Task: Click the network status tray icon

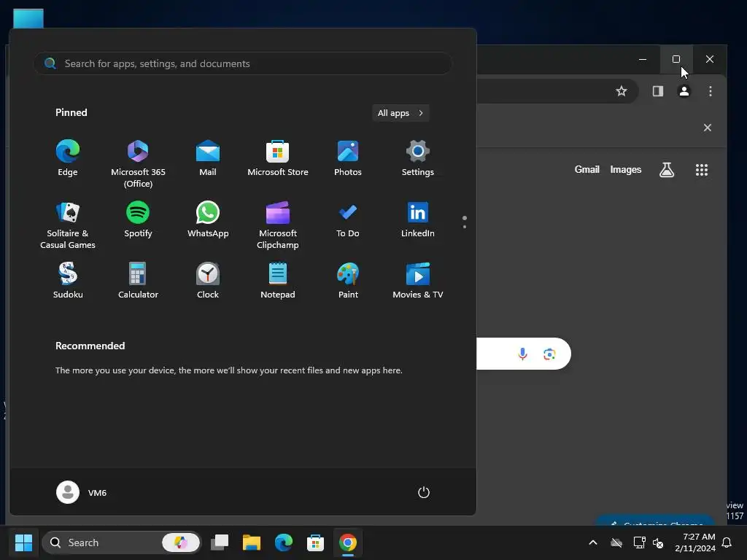Action: (x=639, y=542)
